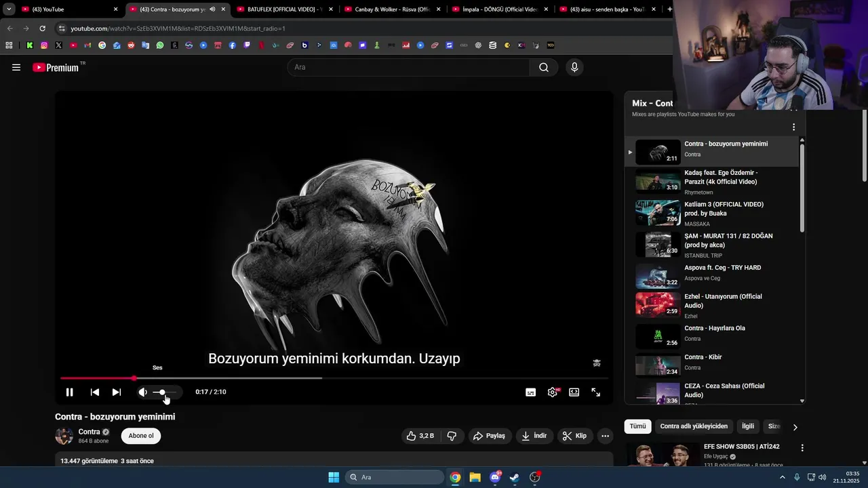Open the Twitch bookmark icon
This screenshot has height=488, width=868.
click(x=247, y=45)
